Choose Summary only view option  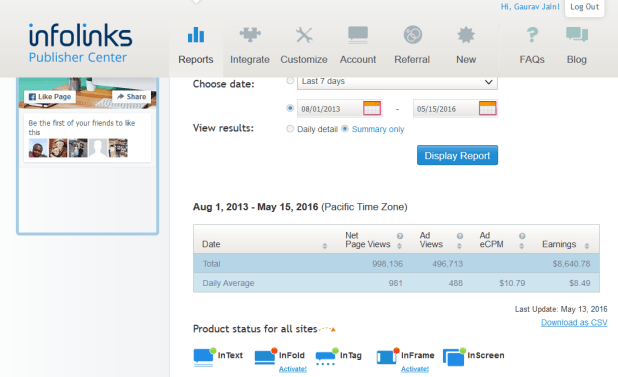345,129
